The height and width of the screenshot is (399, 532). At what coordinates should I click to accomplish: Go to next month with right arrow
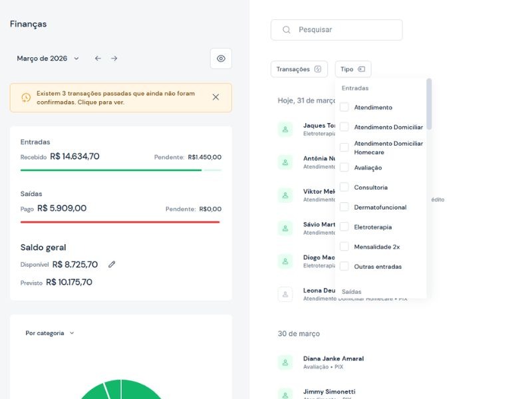[114, 59]
